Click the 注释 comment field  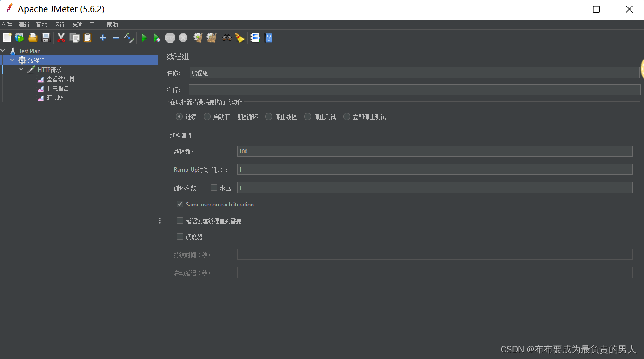click(414, 90)
